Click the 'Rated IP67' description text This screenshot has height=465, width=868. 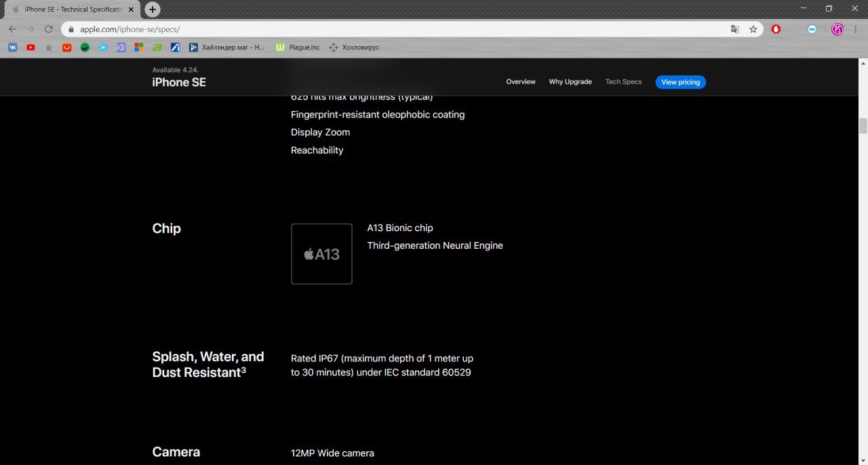point(382,365)
